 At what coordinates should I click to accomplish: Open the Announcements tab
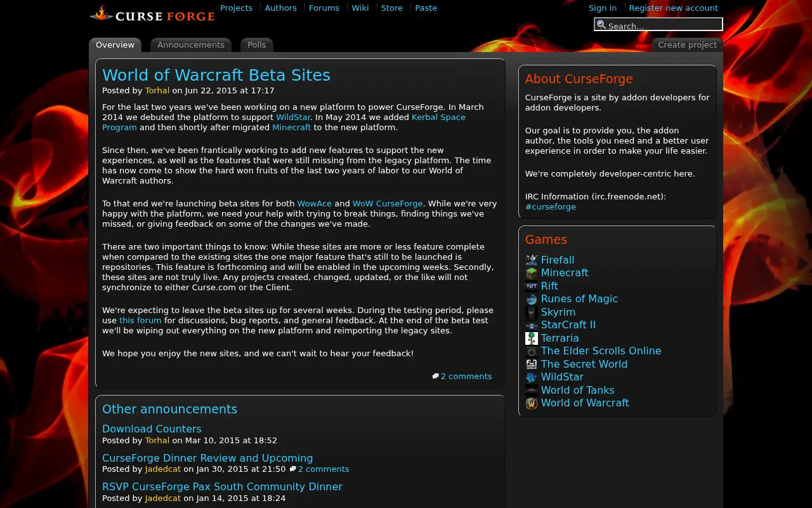[x=191, y=45]
